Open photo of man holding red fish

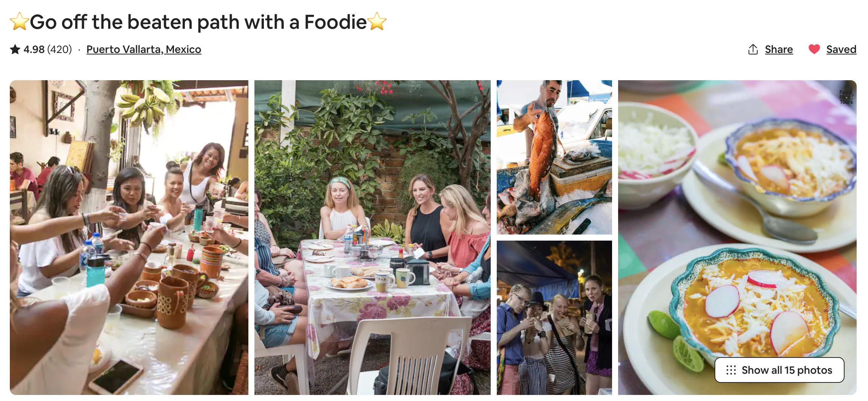554,157
